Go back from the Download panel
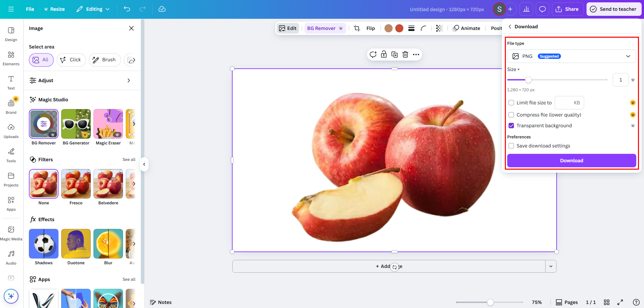 510,27
